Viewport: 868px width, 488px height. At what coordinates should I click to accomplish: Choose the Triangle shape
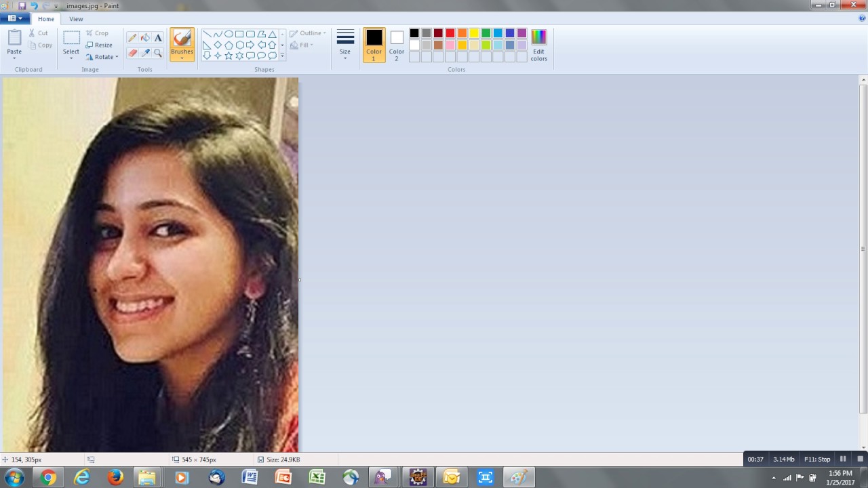[x=272, y=34]
